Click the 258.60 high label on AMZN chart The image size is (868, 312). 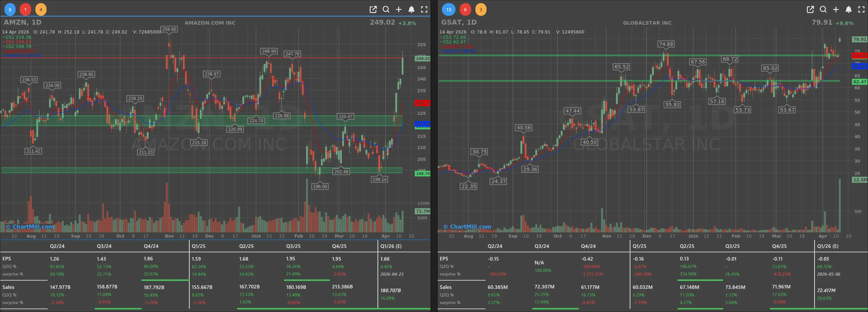[169, 29]
